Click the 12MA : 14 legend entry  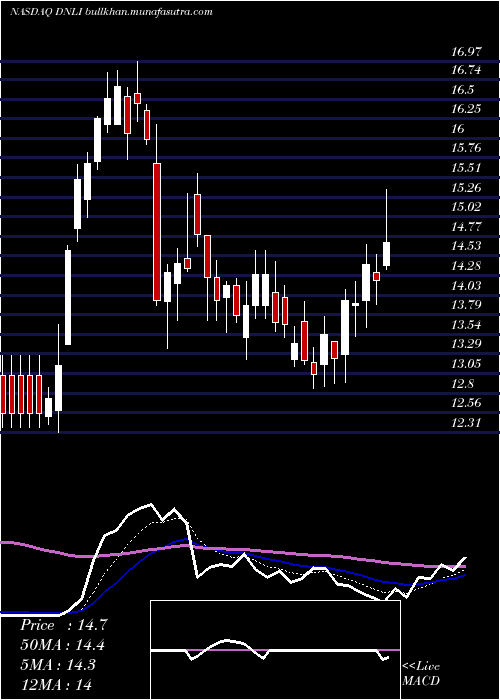56,684
